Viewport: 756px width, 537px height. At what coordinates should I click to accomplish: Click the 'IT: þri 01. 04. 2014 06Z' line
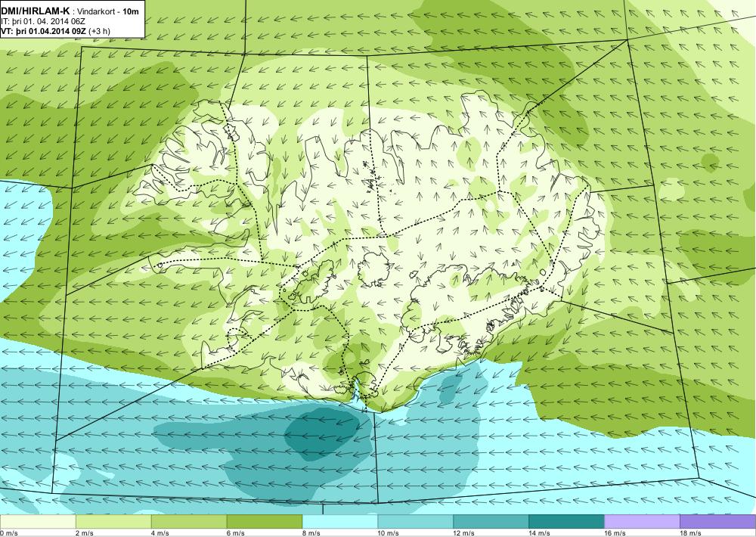tap(43, 22)
